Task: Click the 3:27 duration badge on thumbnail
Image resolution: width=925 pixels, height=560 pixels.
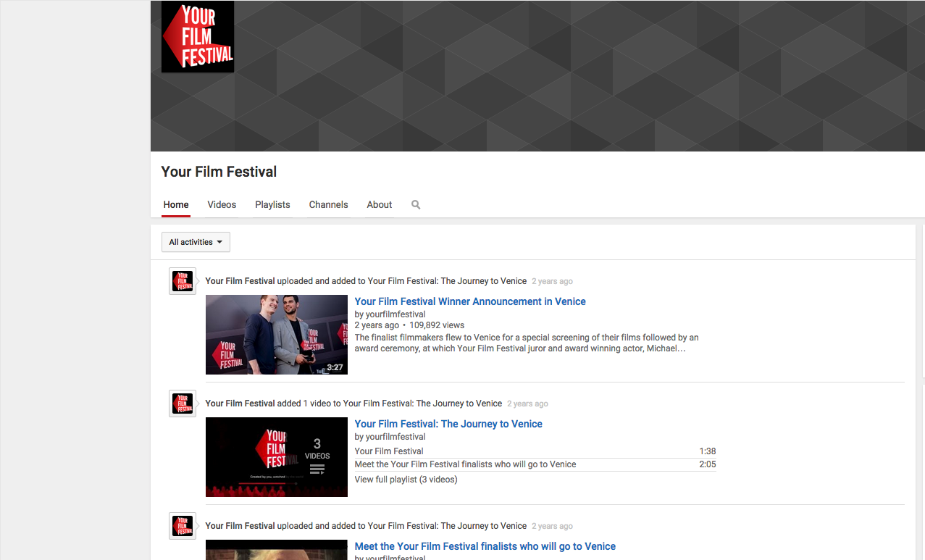Action: (x=335, y=367)
